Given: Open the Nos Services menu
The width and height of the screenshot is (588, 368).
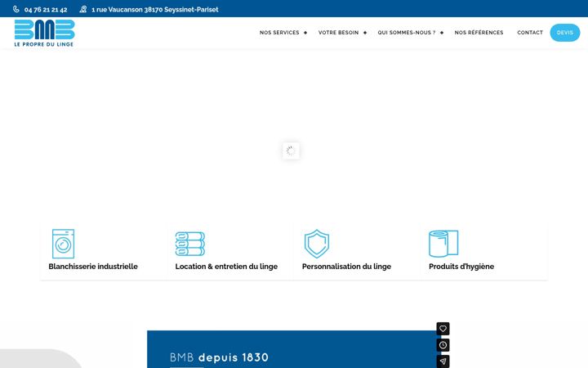Looking at the screenshot, I should 279,33.
